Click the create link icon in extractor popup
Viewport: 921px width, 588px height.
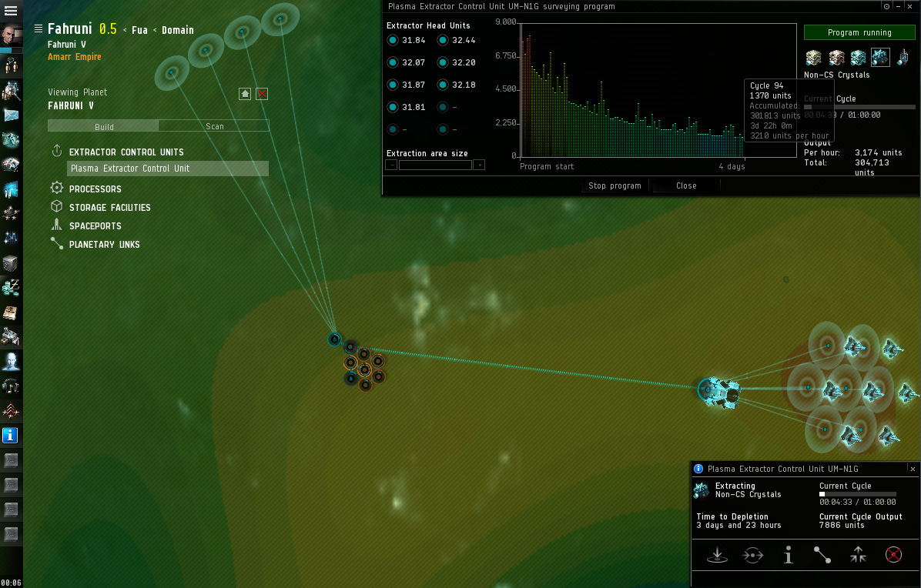tap(822, 555)
